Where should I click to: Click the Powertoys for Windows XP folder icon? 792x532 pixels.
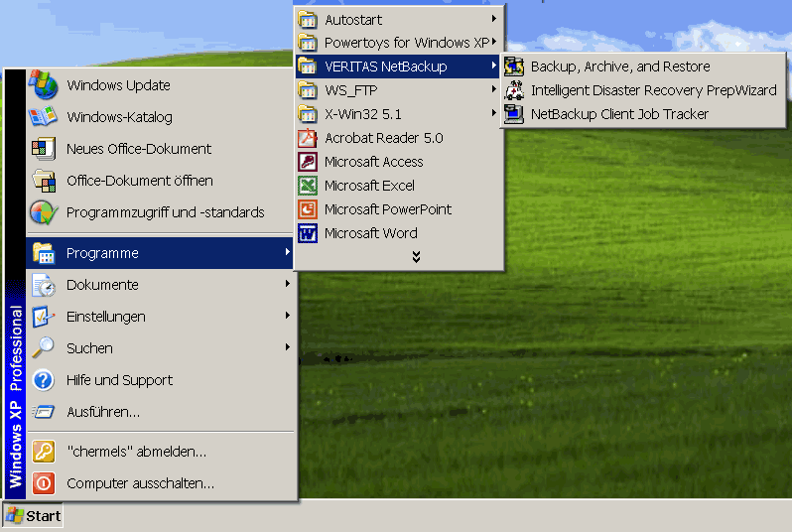pos(307,43)
